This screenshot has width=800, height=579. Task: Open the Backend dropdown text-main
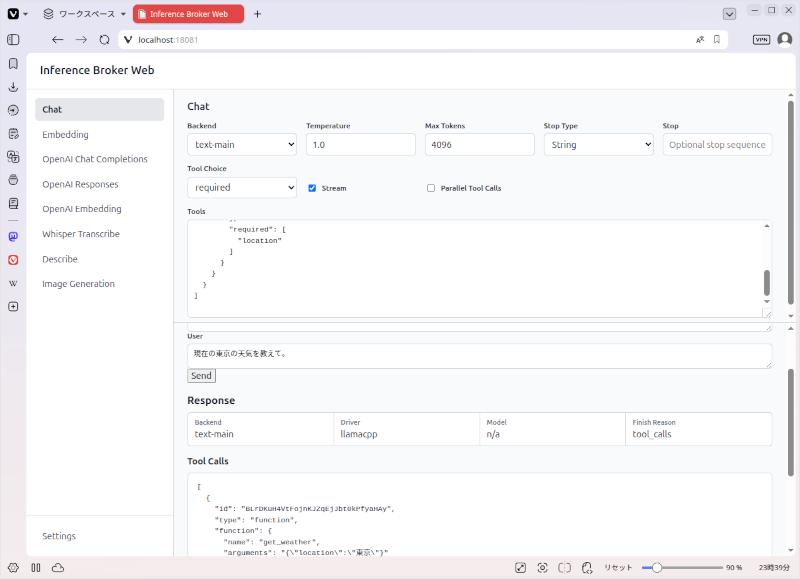coord(242,145)
